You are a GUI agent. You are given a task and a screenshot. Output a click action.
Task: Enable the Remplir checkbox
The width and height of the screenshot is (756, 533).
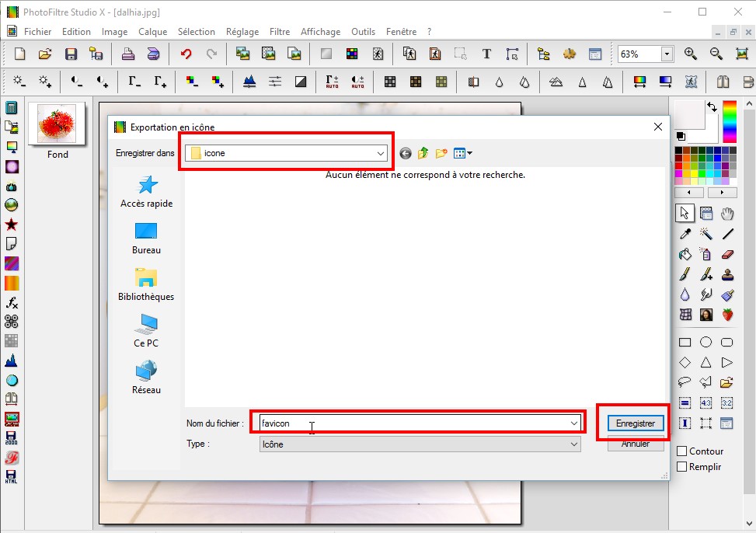681,466
